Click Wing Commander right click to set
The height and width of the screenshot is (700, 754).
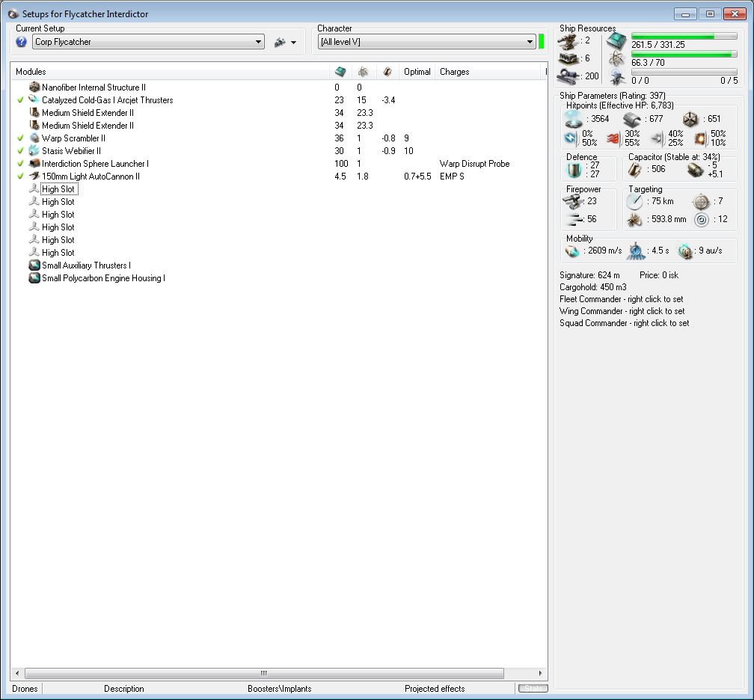(622, 311)
